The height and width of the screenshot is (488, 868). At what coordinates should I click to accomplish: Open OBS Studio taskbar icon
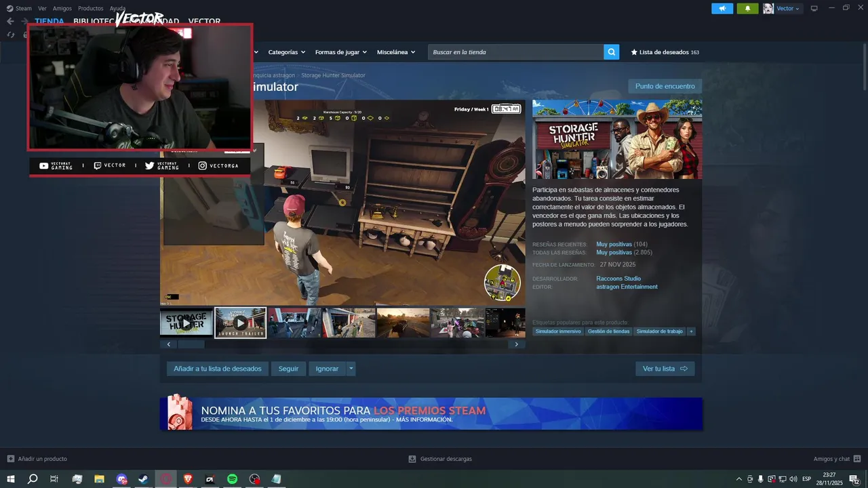(254, 479)
